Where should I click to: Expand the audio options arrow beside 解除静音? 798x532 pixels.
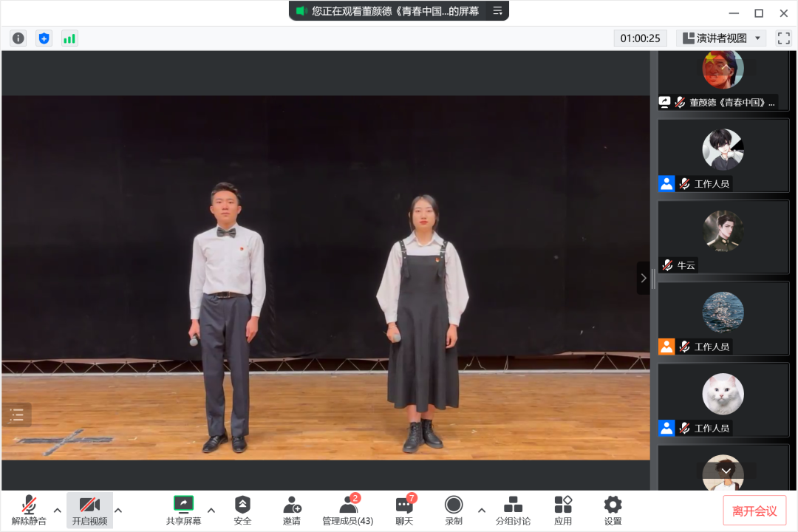57,510
